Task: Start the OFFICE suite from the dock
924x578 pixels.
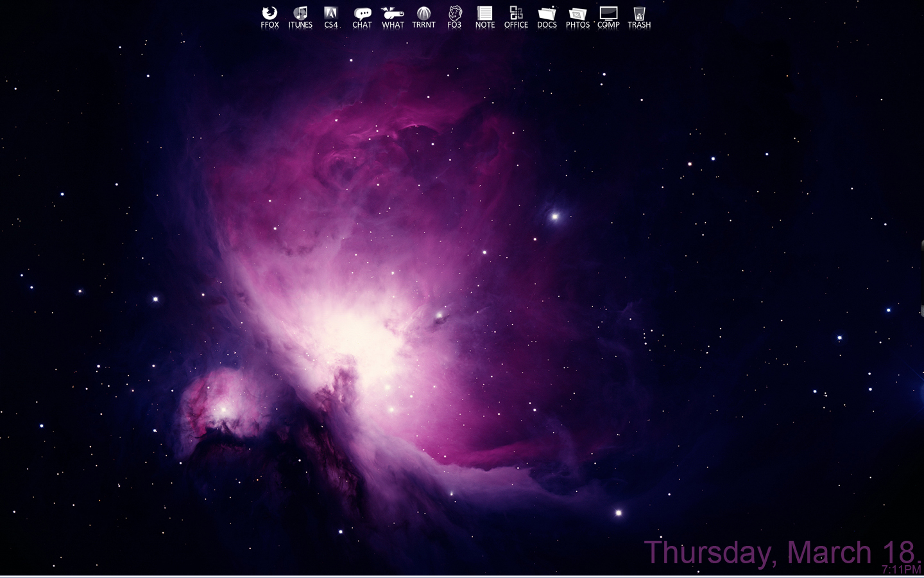Action: coord(516,13)
